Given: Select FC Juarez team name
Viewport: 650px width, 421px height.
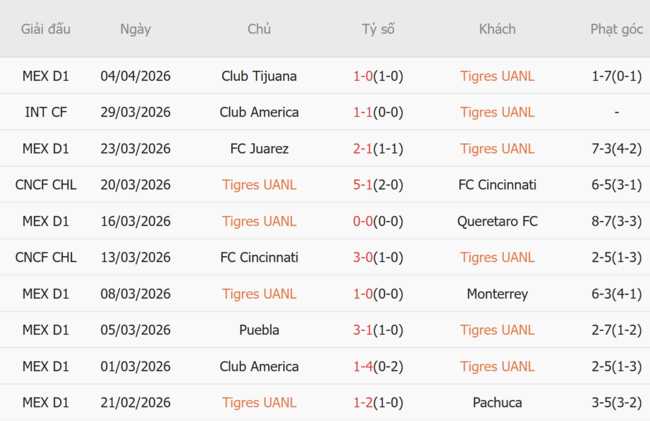Looking at the screenshot, I should click(x=259, y=148).
